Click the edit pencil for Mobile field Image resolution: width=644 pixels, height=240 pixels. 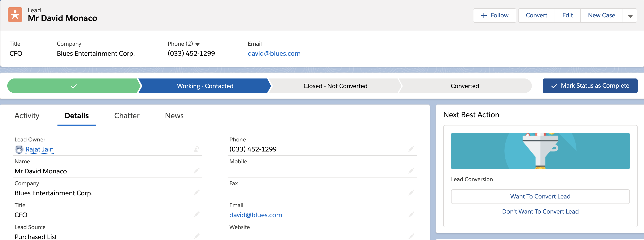(x=411, y=171)
